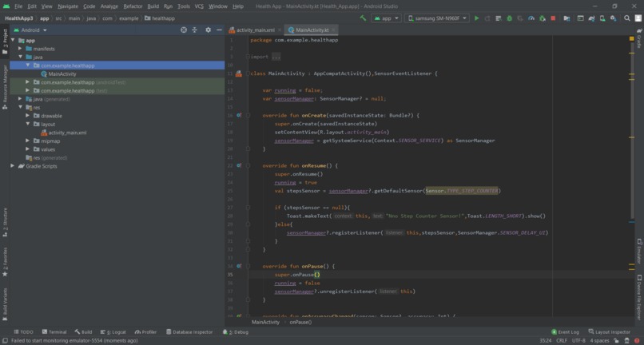
Task: Expand the values folder
Action: point(27,149)
